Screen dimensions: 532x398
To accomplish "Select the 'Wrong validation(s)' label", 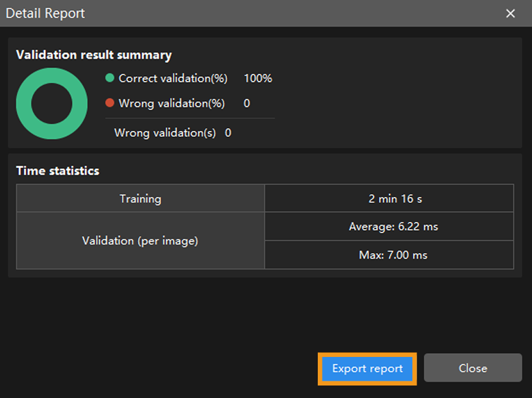I will pos(165,133).
